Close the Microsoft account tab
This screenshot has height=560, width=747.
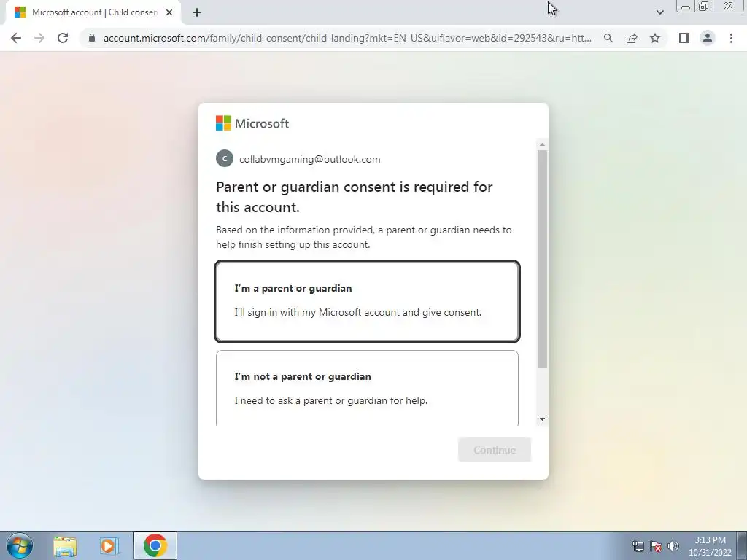click(169, 12)
